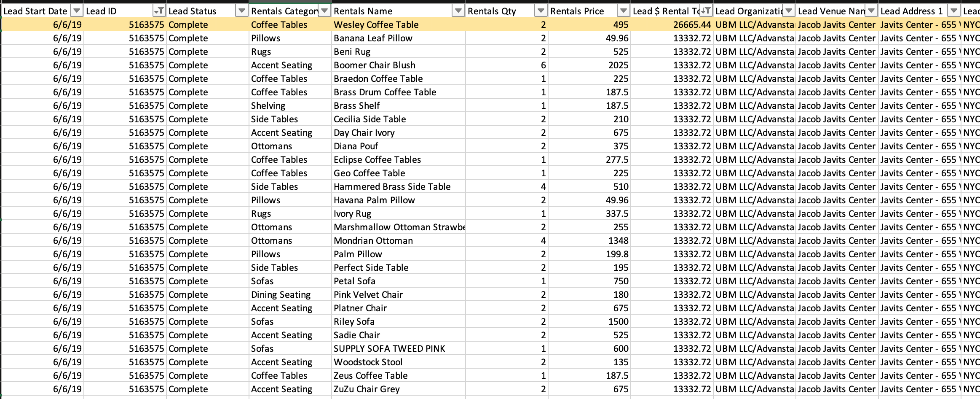Image resolution: width=980 pixels, height=399 pixels.
Task: Open the Lead Organization filter dropdown
Action: tap(788, 11)
